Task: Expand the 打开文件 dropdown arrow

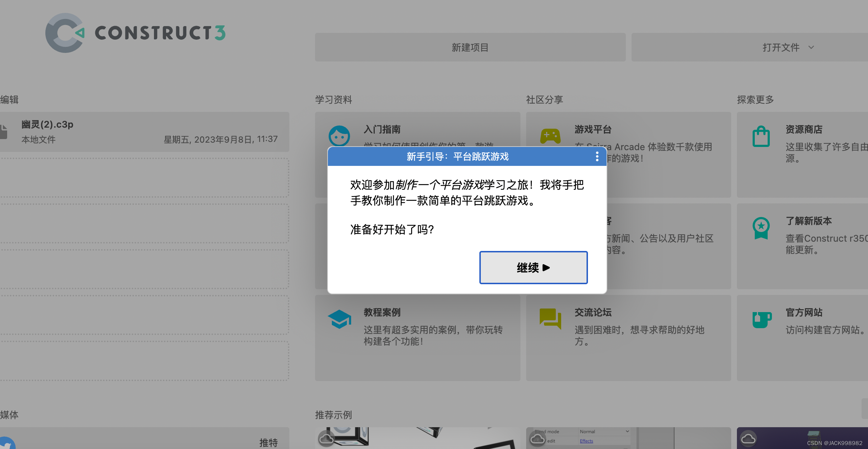Action: pos(811,48)
